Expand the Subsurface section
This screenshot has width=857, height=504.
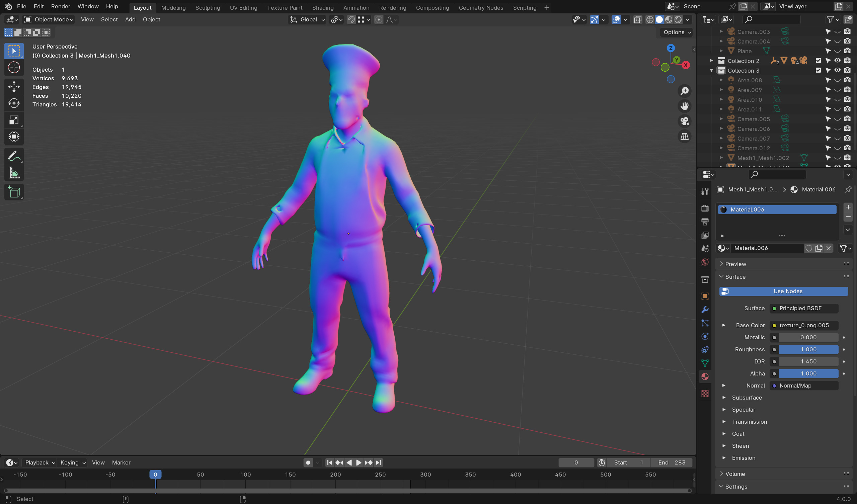(x=724, y=398)
